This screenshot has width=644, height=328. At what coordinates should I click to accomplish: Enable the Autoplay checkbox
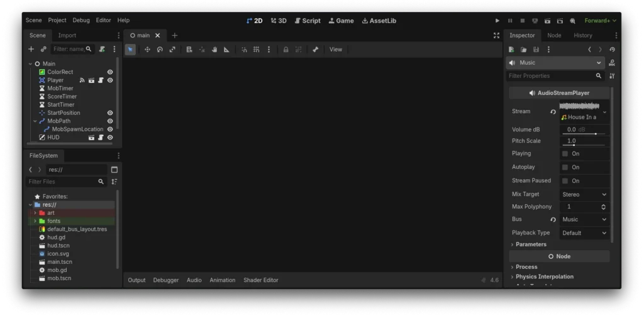(x=565, y=167)
